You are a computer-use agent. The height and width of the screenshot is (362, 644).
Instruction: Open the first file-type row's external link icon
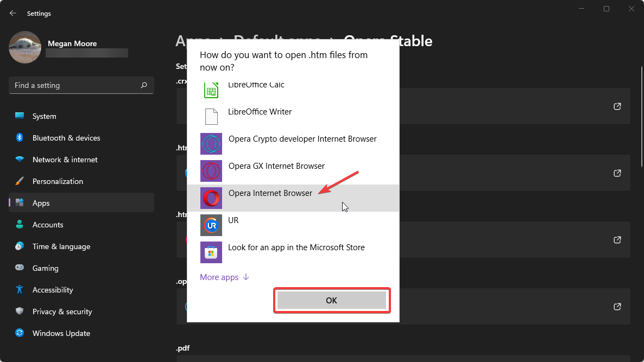[x=617, y=106]
